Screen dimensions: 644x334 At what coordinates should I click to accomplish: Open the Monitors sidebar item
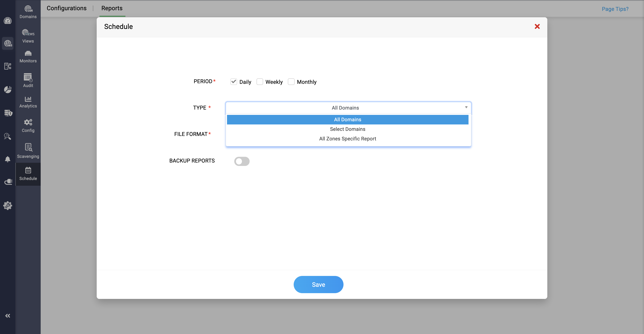pyautogui.click(x=28, y=57)
